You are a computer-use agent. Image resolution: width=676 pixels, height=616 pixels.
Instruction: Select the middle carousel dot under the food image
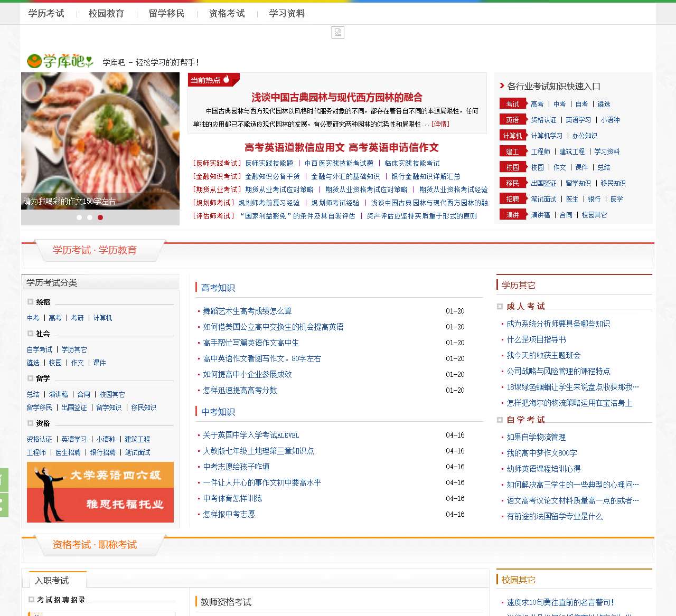click(90, 217)
